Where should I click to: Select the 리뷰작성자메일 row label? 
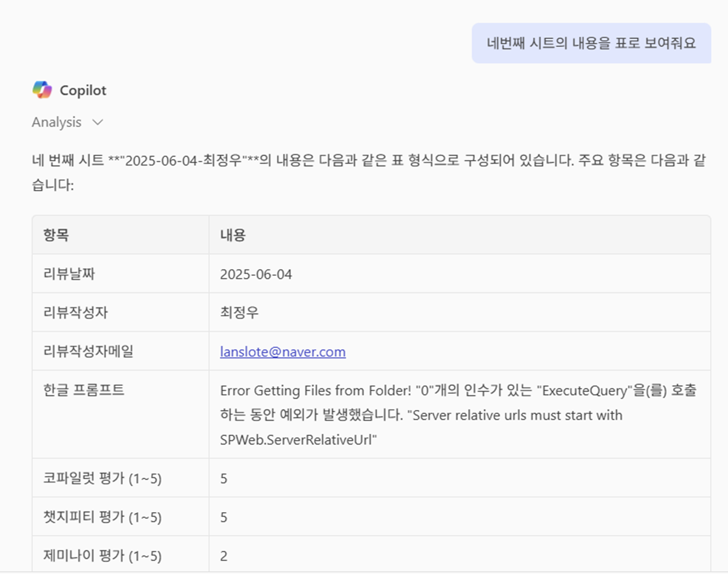point(88,351)
